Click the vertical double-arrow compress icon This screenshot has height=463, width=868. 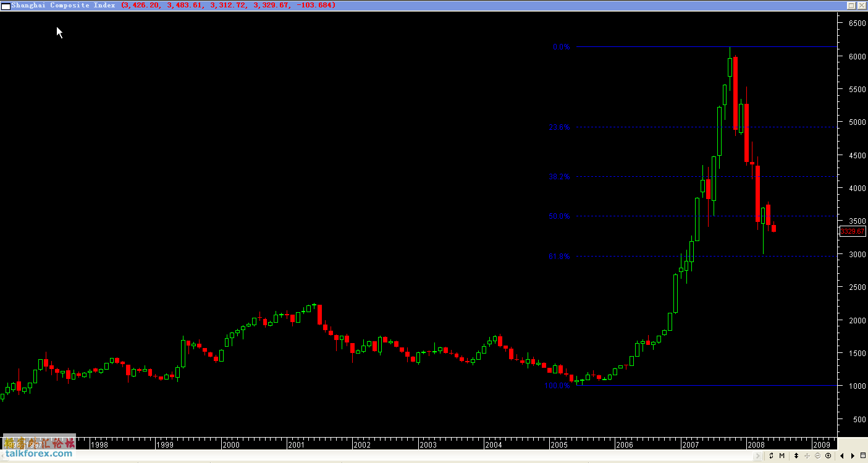click(x=796, y=456)
